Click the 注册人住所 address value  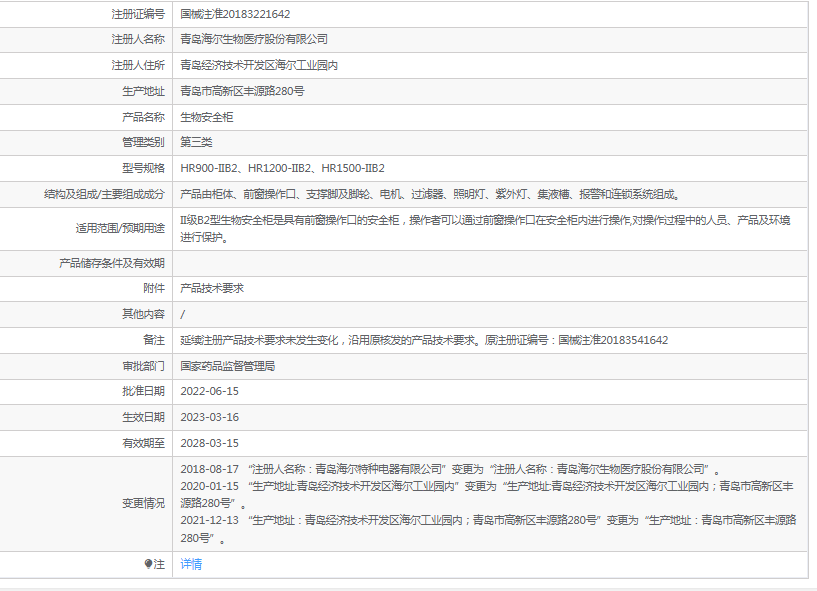pos(259,65)
